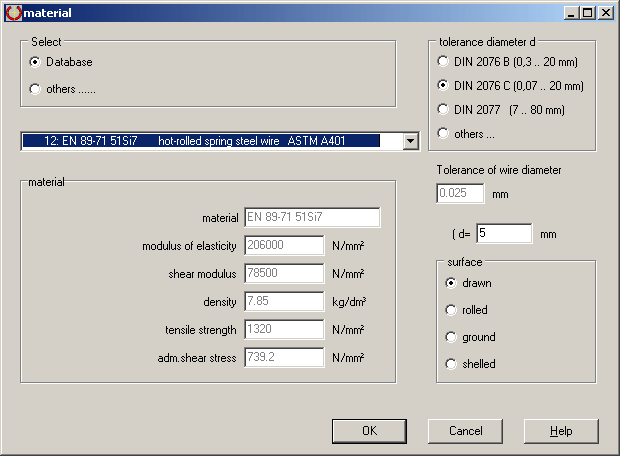Open the material selection dropdown arrow
This screenshot has height=456, width=620.
click(x=410, y=141)
